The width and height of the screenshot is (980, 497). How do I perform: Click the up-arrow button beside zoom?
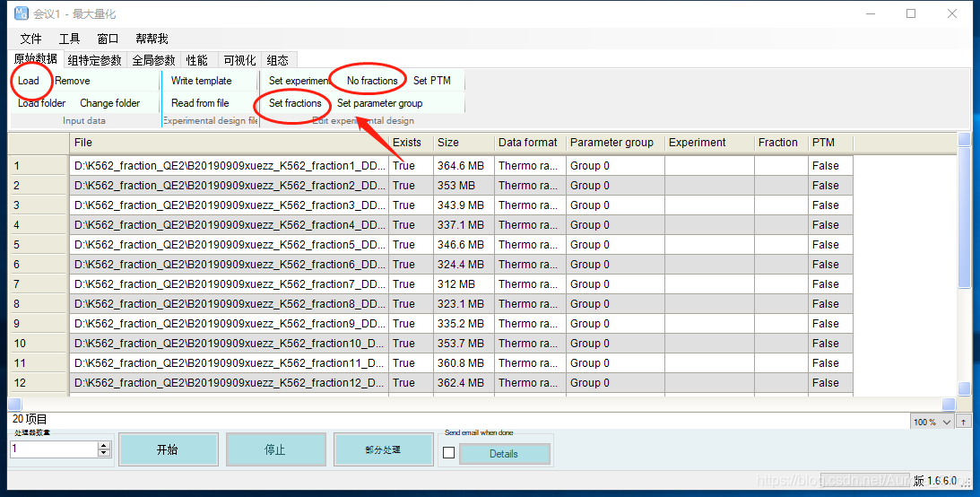[963, 422]
